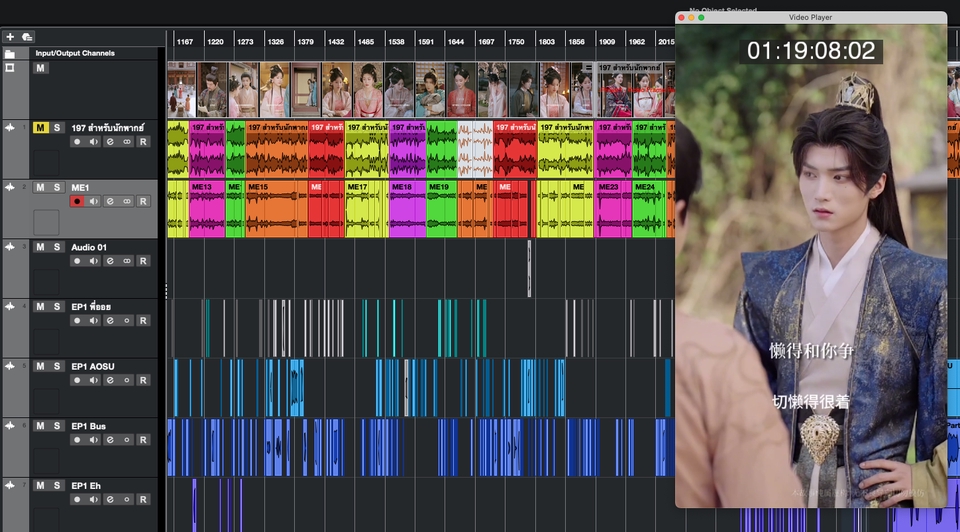Solo the EP1 พี่ออย track
960x532 pixels.
tap(57, 306)
